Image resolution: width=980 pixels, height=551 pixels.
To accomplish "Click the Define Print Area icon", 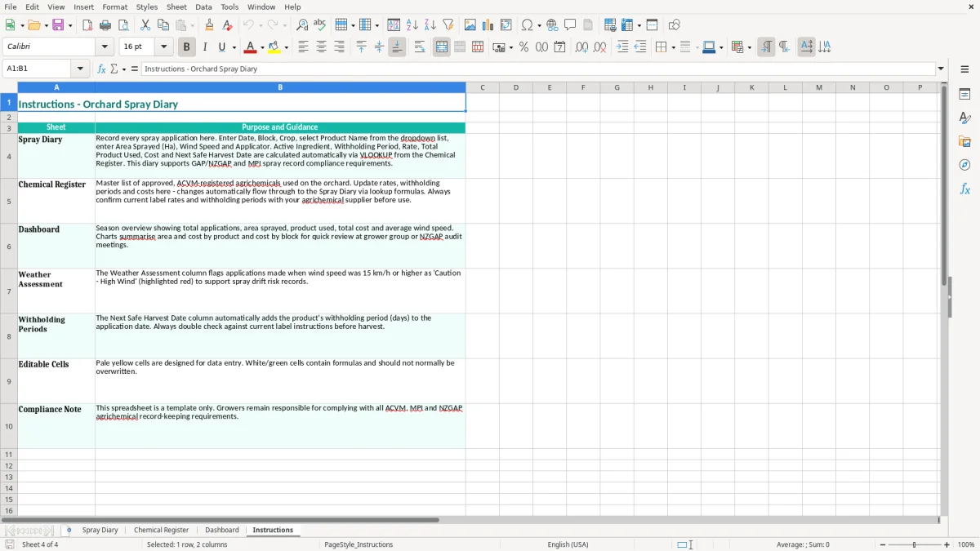I will tap(610, 25).
